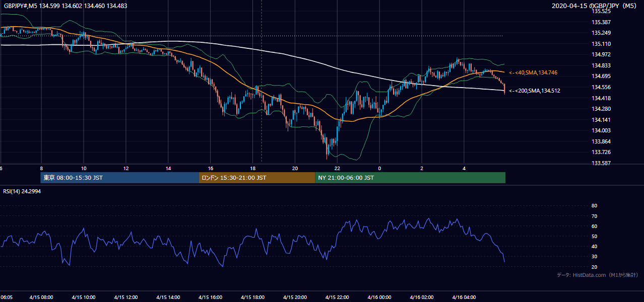Click the 06:05 timestamp on bottom axis
Viewport: 644px width, 302px height.
click(6, 297)
